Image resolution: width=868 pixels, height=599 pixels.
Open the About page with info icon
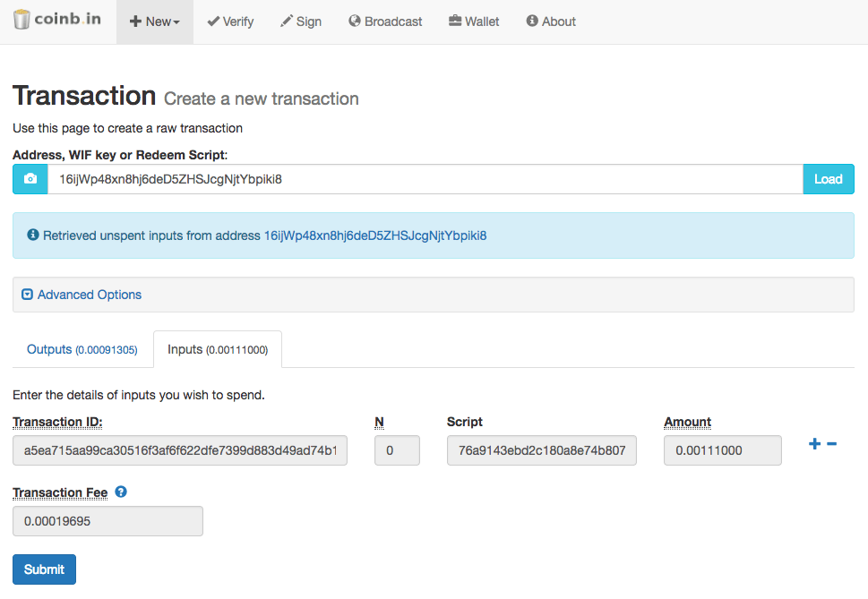551,21
